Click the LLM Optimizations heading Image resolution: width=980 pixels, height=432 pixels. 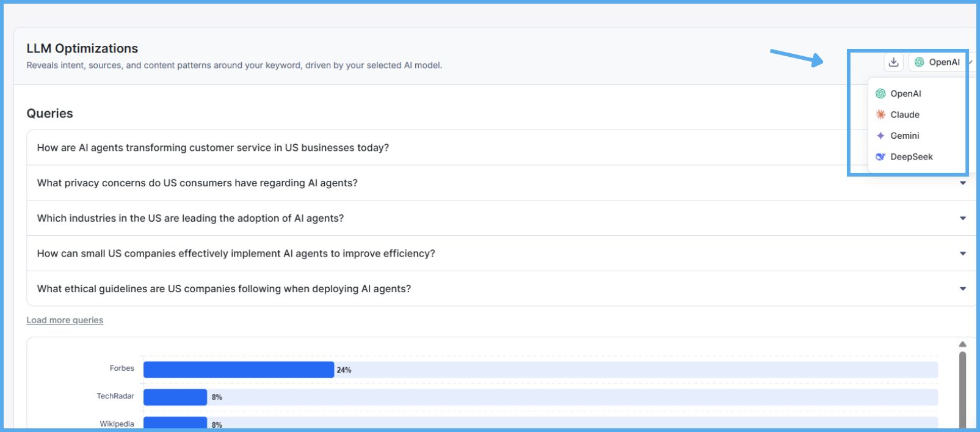[x=82, y=48]
